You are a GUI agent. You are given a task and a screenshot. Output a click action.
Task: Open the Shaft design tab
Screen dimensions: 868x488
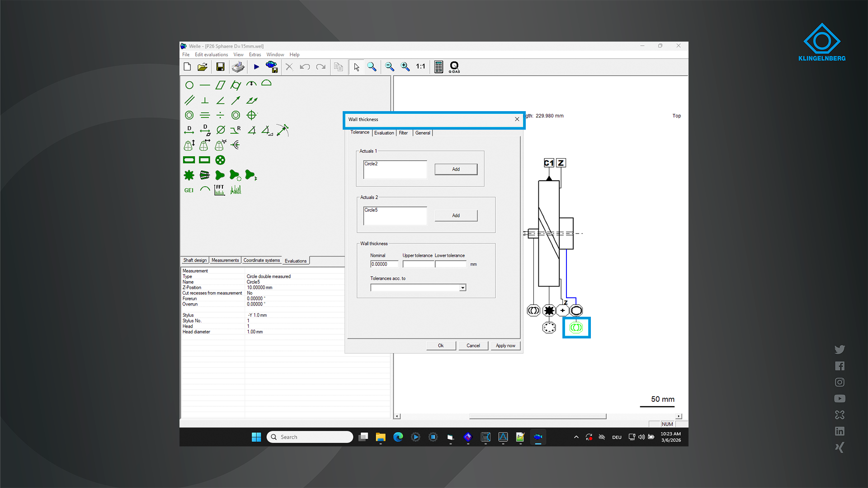point(195,260)
